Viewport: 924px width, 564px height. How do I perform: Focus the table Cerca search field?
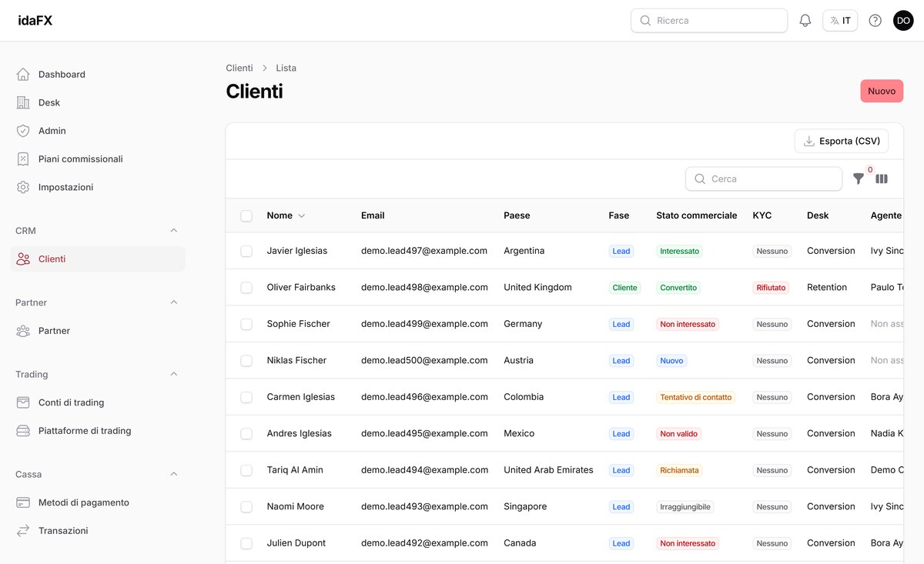(764, 179)
